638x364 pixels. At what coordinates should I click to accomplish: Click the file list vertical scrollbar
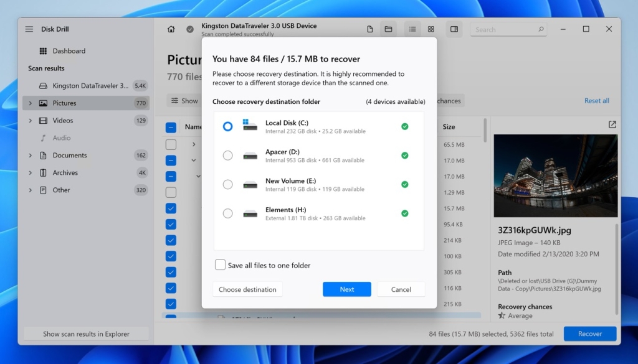[485, 131]
